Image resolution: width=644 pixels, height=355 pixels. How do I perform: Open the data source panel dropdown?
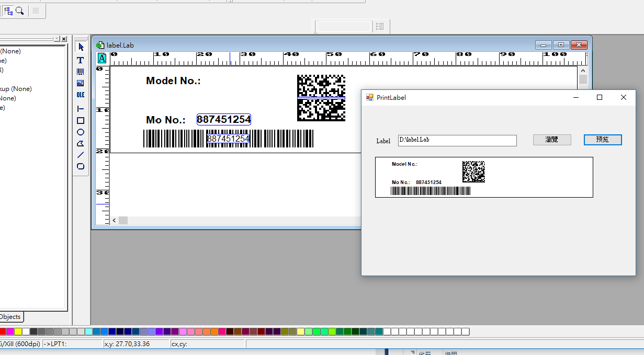tap(57, 39)
